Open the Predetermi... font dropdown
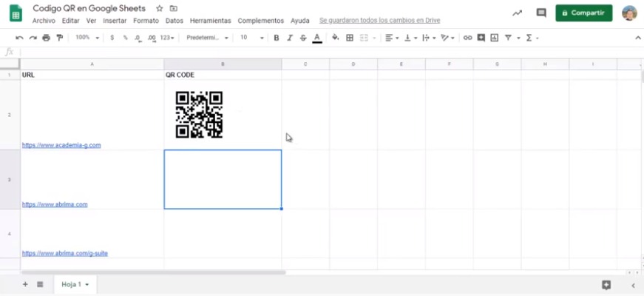The width and height of the screenshot is (644, 296). coord(208,38)
